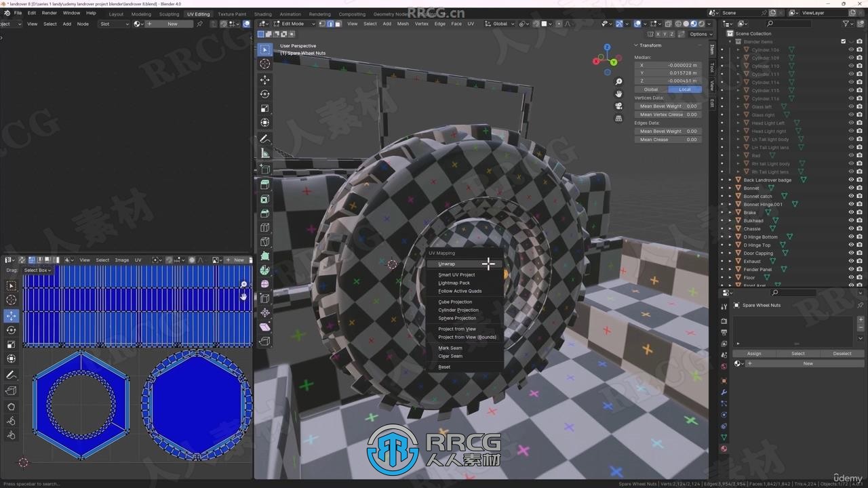Select the Cursor tool in 3D viewport
The height and width of the screenshot is (488, 868).
pos(264,64)
